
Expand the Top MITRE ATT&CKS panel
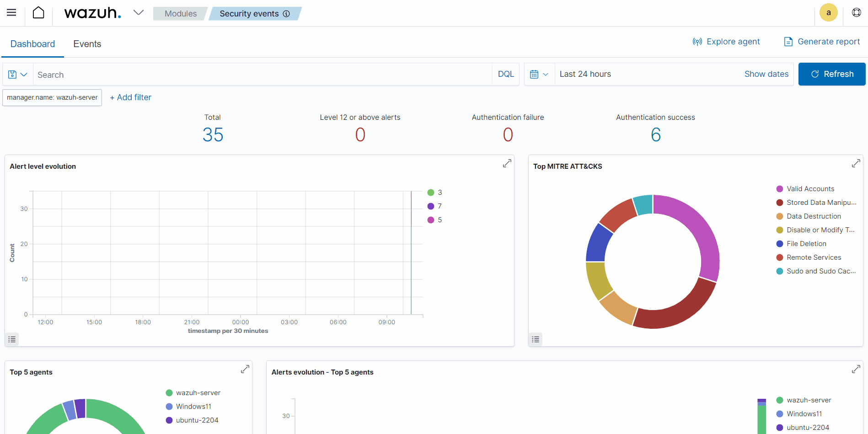(856, 163)
